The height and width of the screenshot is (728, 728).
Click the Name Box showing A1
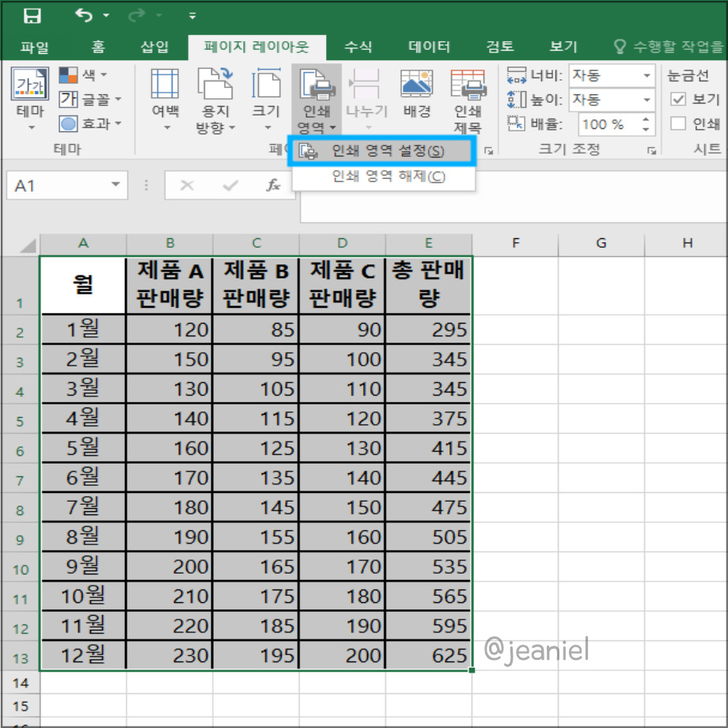tap(59, 184)
